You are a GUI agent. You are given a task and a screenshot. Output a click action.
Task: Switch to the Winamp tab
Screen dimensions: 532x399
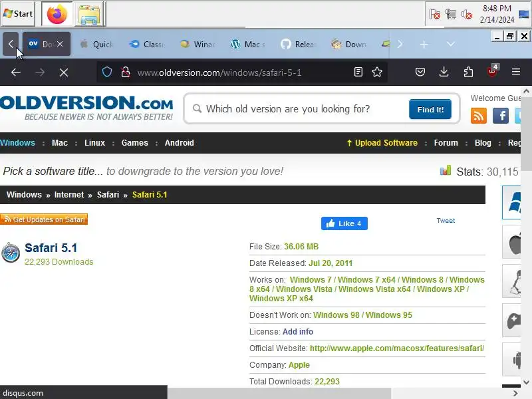(x=197, y=44)
